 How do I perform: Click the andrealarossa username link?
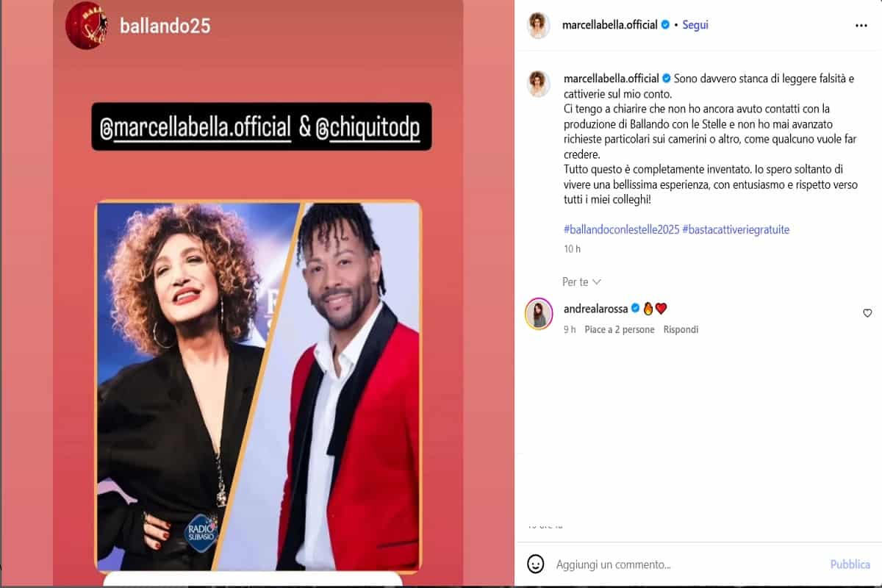[x=596, y=309]
